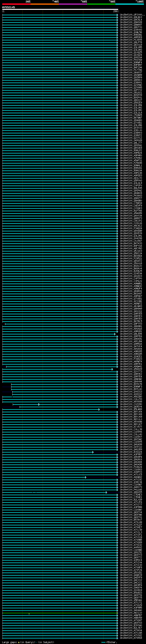
Task: Click the green ~80% identity legend segment
Action: (101, 4)
